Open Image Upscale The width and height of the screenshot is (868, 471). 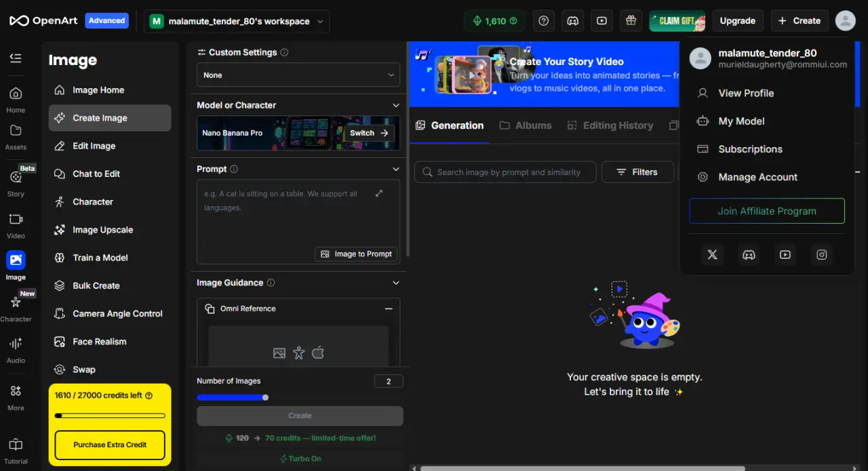click(110, 230)
